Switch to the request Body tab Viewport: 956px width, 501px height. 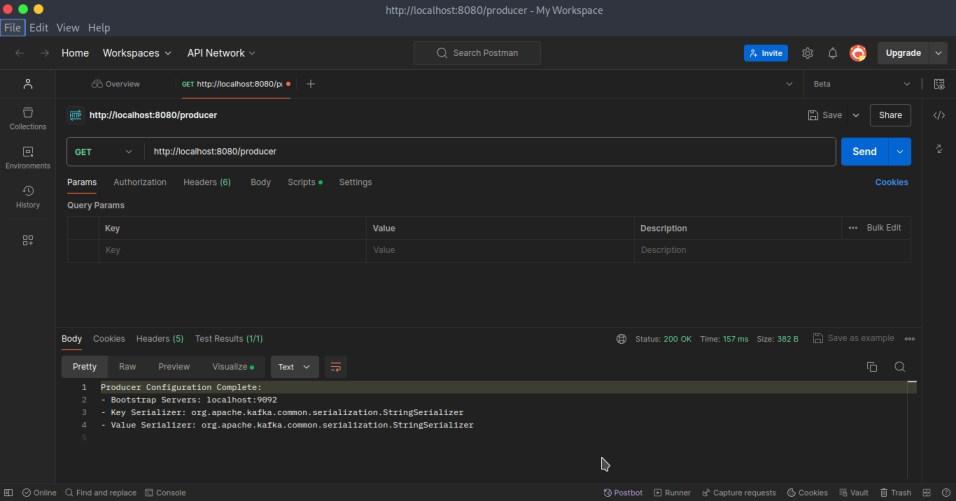pyautogui.click(x=260, y=182)
